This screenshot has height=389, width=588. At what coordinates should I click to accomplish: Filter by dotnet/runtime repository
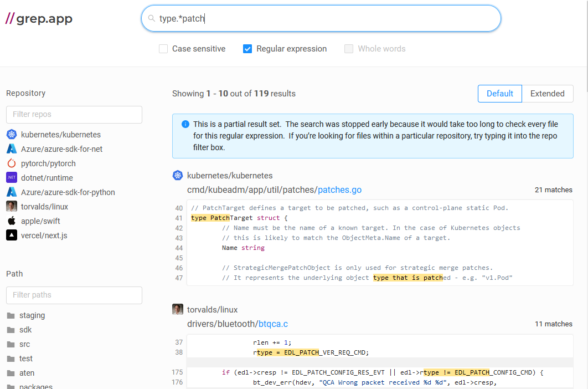tap(47, 178)
